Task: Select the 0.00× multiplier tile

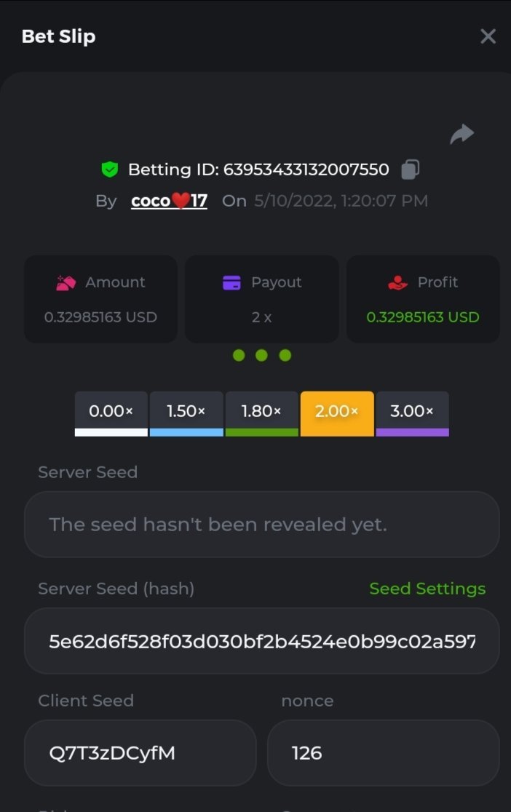Action: coord(111,413)
